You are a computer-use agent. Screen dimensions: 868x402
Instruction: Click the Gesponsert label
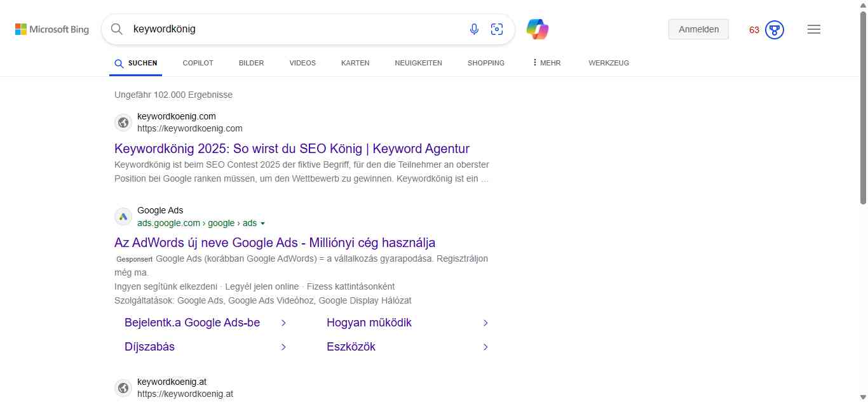tap(134, 259)
